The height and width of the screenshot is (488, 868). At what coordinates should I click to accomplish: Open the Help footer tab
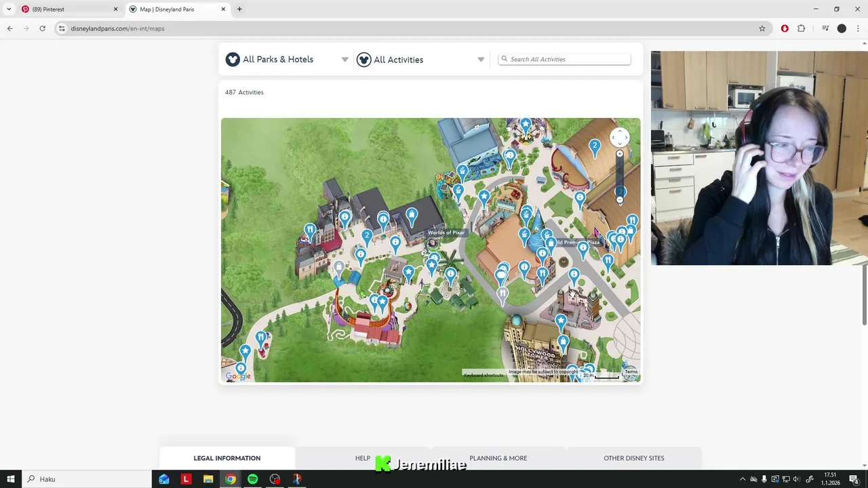[x=363, y=458]
